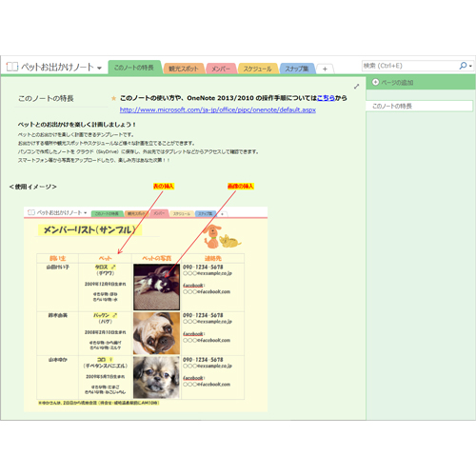Image resolution: width=476 pixels, height=476 pixels.
Task: Select このノートの特長 page in page list
Action: pos(419,106)
